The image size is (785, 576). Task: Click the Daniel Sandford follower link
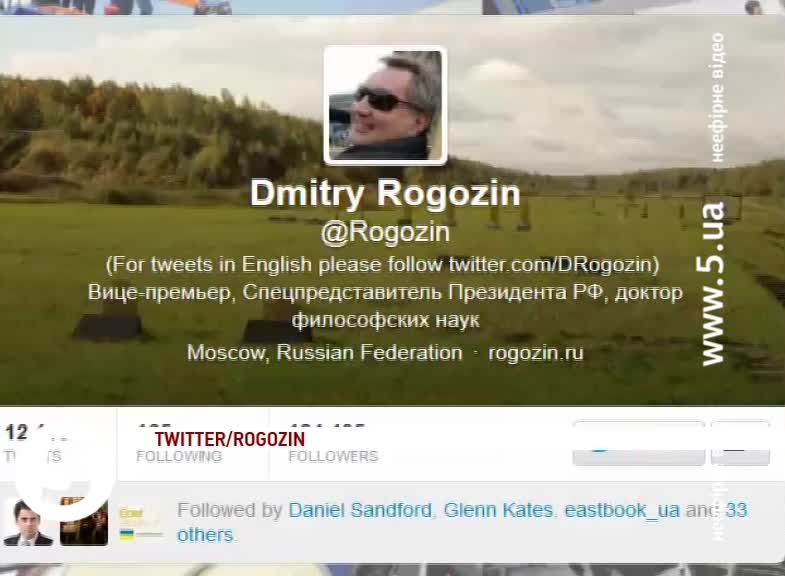360,510
